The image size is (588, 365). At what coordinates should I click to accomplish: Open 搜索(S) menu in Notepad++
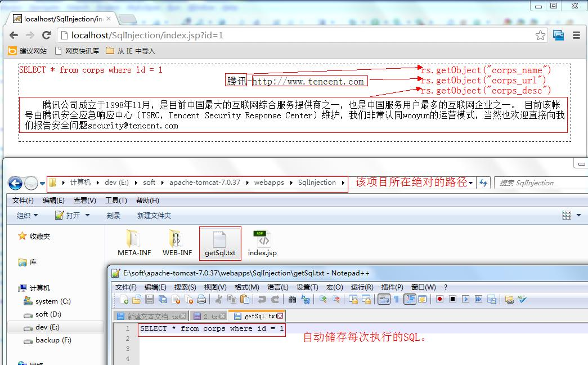[185, 287]
